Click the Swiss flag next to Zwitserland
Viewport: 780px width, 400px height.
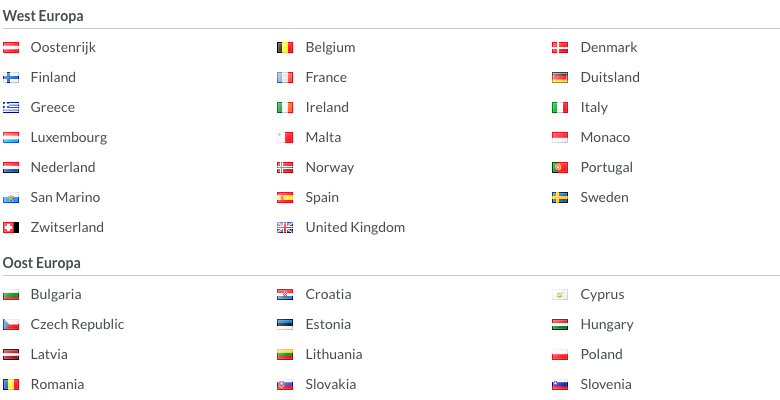coord(11,227)
